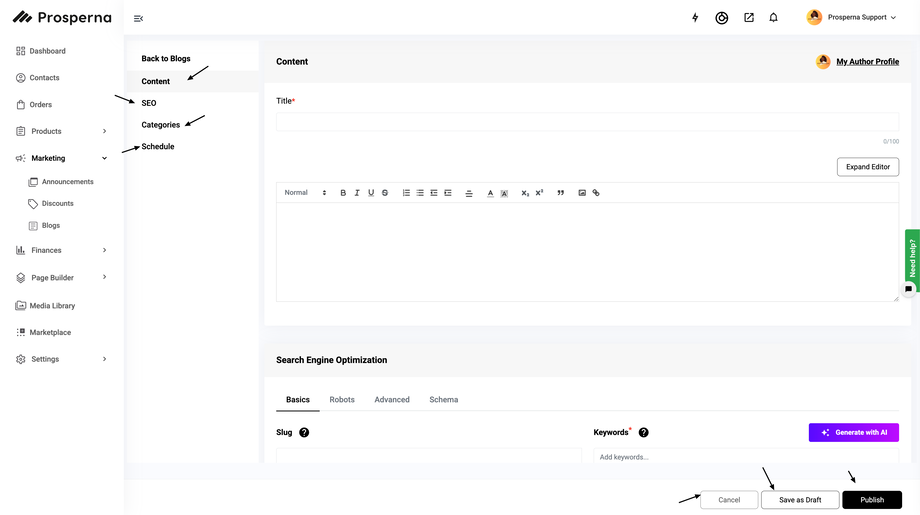Viewport: 920px width, 515px height.
Task: Insert a hyperlink in the editor
Action: (x=596, y=193)
